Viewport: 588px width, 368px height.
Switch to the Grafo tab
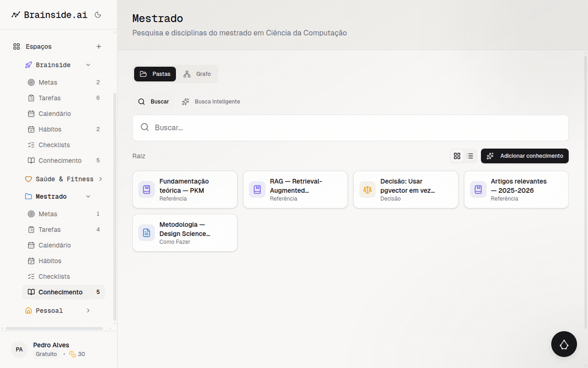point(197,74)
